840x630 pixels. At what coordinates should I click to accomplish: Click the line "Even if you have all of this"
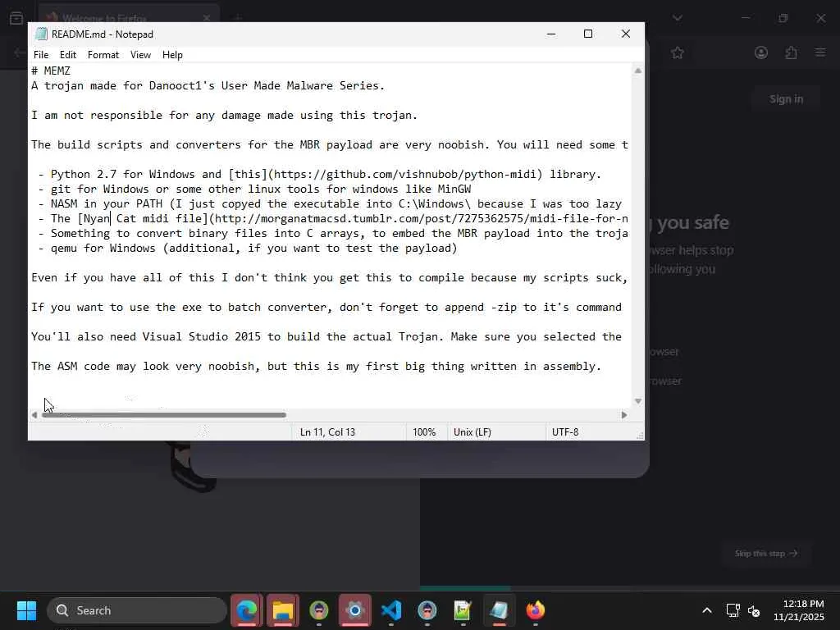[329, 277]
